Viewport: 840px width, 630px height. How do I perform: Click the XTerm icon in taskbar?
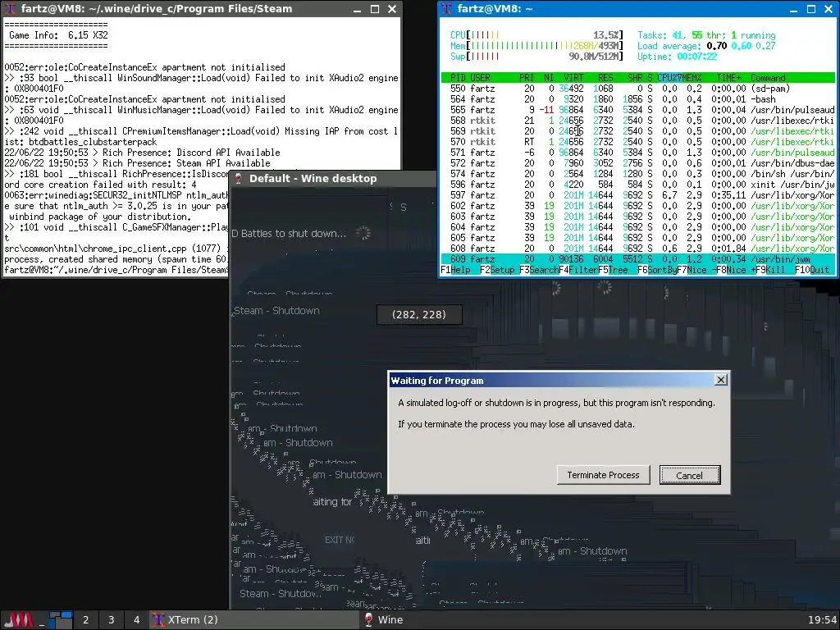pyautogui.click(x=158, y=620)
